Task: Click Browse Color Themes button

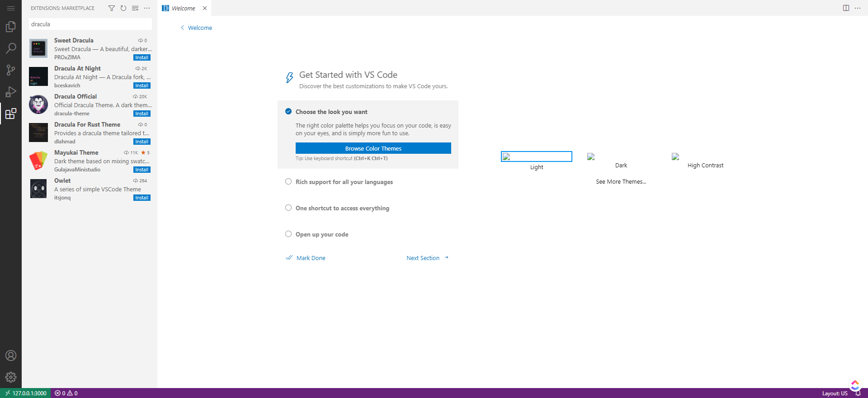Action: click(x=373, y=148)
